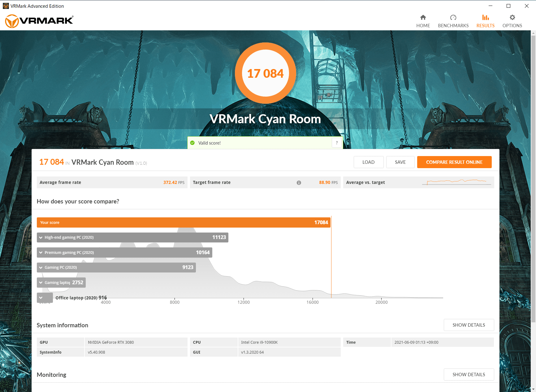Viewport: 536px width, 392px height.
Task: Click NVIDIA GeForce RTX 3080 text
Action: pyautogui.click(x=111, y=342)
